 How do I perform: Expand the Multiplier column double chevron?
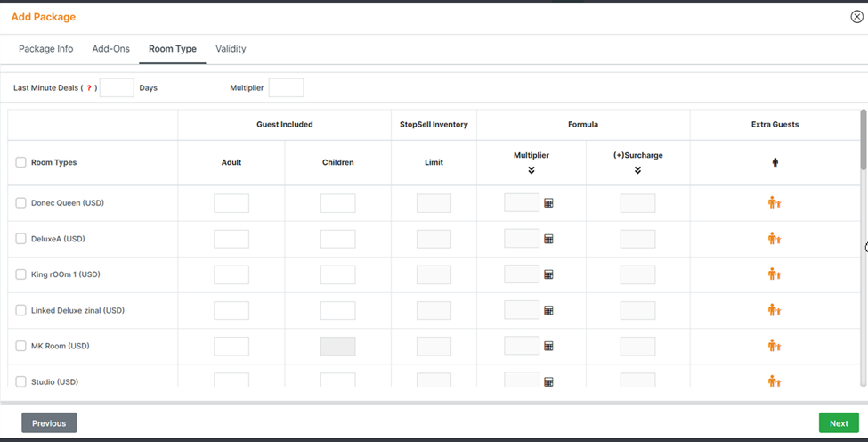531,169
